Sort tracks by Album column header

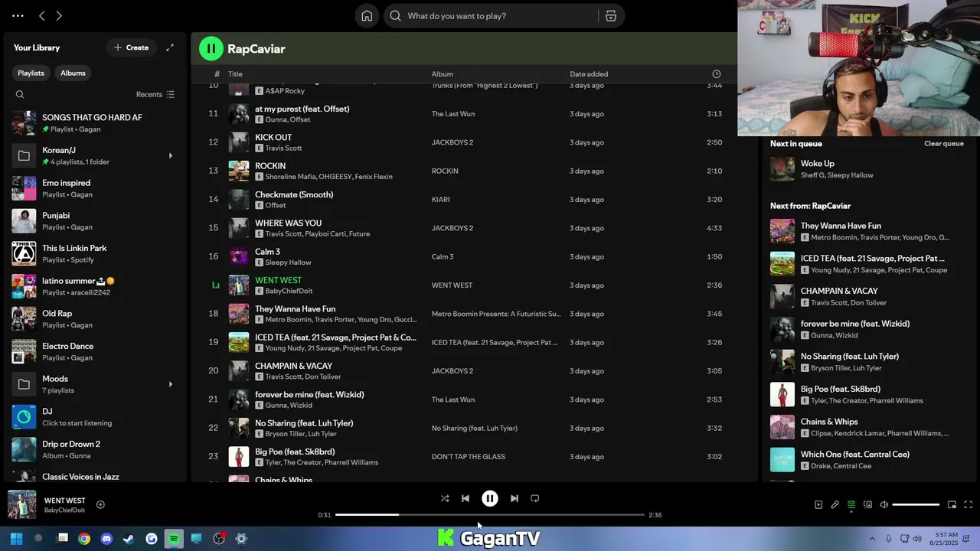tap(443, 74)
